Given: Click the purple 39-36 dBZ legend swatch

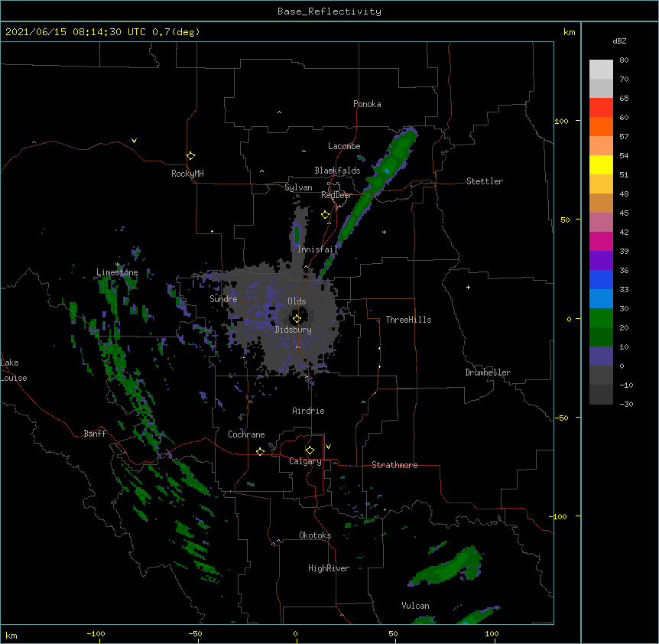Looking at the screenshot, I should tap(601, 261).
